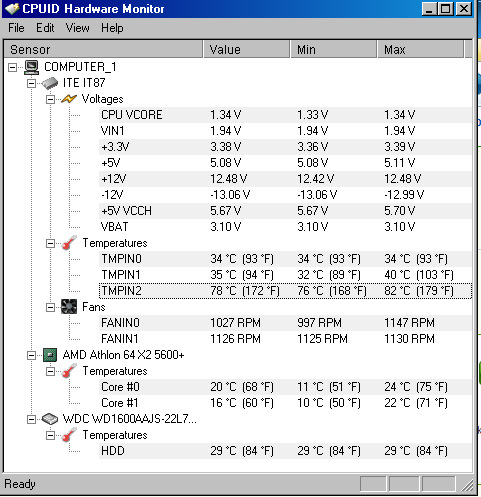The height and width of the screenshot is (497, 481).
Task: Click the Sensor column header
Action: tap(103, 49)
